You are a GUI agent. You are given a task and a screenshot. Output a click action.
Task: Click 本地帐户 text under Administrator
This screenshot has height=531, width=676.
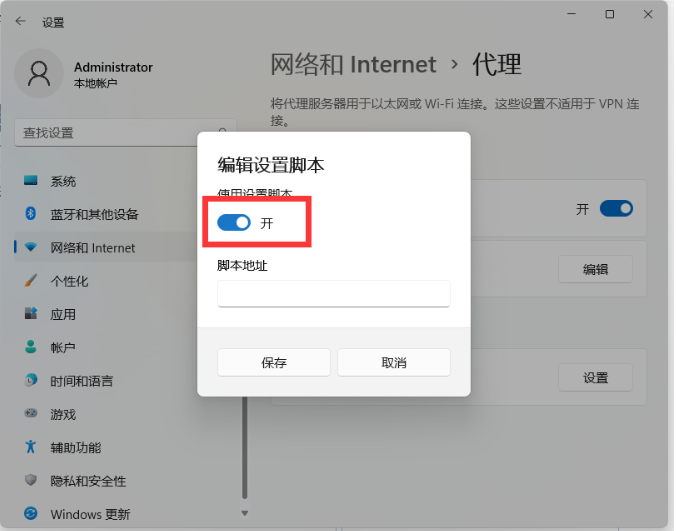[95, 83]
